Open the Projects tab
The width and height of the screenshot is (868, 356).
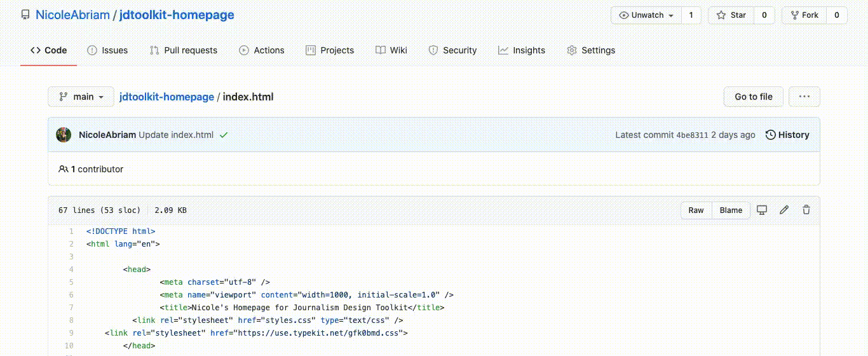330,50
